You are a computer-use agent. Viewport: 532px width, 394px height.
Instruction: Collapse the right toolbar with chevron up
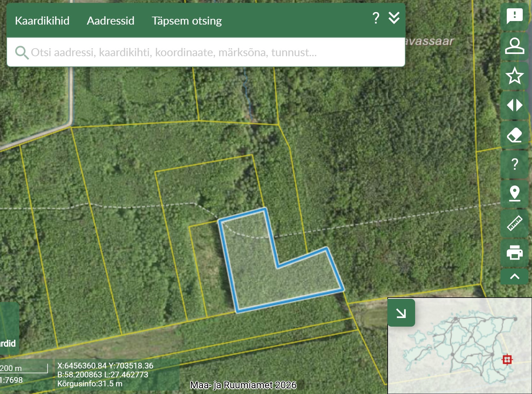(x=514, y=277)
